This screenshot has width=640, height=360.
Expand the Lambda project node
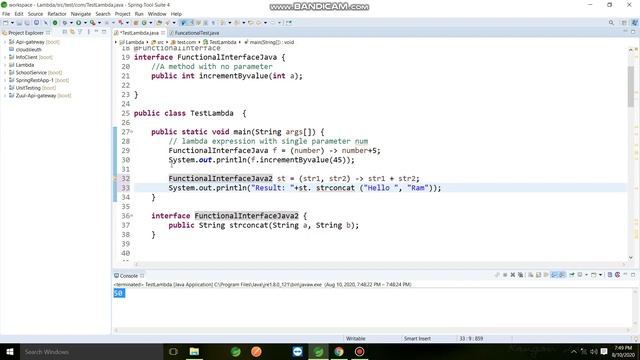[5, 65]
